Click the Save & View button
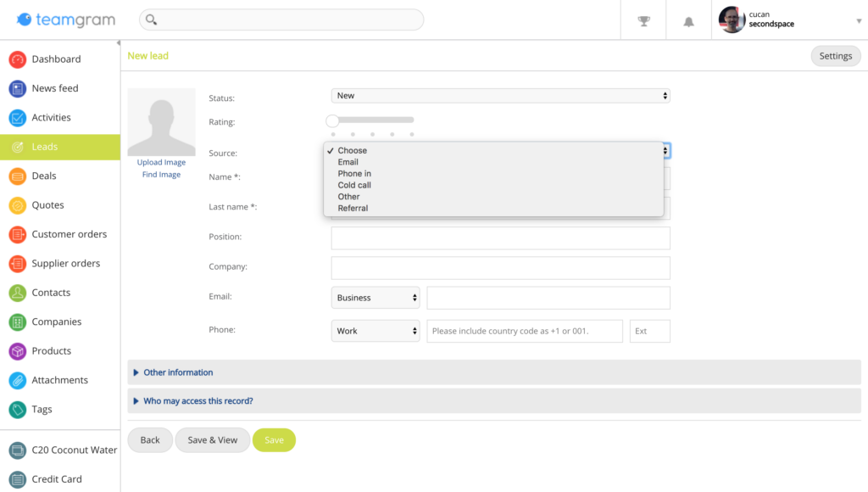 coord(213,440)
